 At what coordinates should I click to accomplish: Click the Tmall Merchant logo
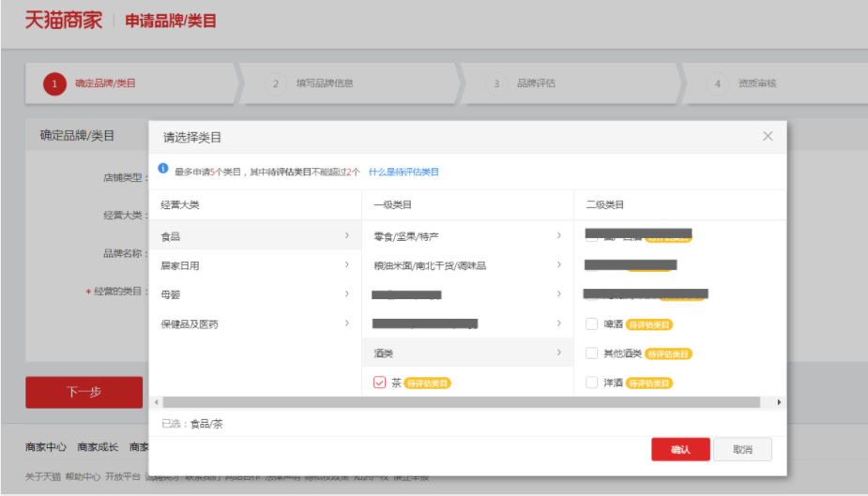[x=63, y=21]
